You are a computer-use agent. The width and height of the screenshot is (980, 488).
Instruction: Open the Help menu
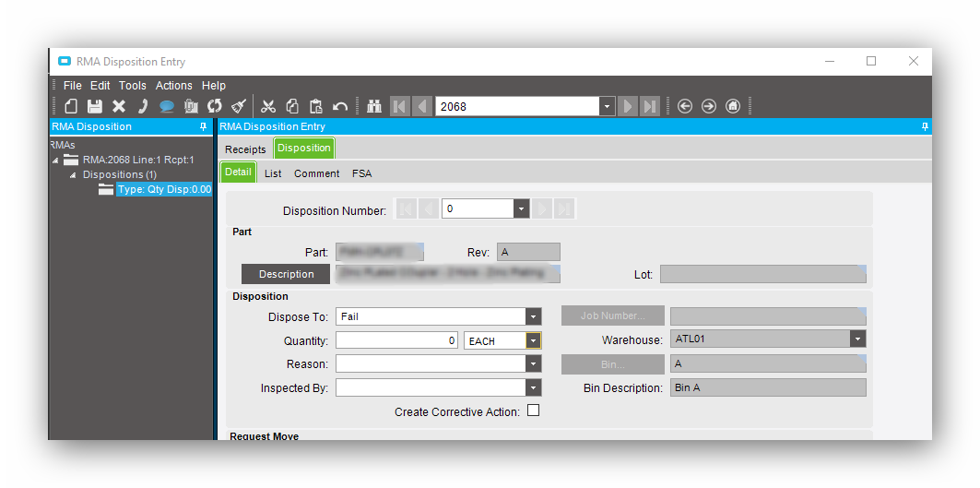coord(214,86)
